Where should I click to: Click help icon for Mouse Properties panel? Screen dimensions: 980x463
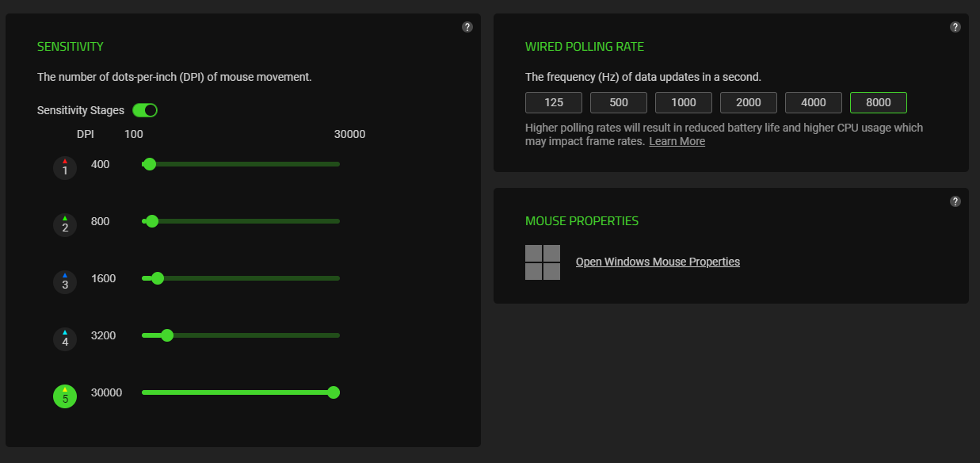tap(955, 201)
